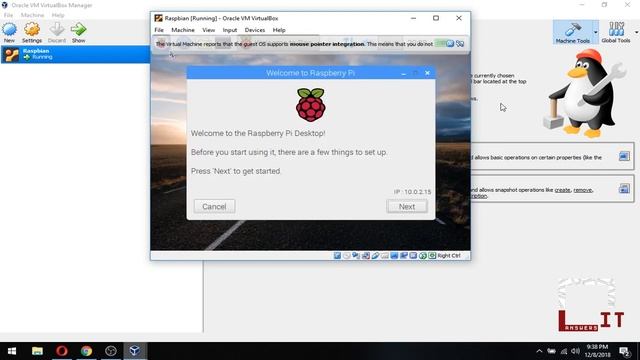Expand Global Tools dropdown arrow
640x360 pixels.
(636, 32)
